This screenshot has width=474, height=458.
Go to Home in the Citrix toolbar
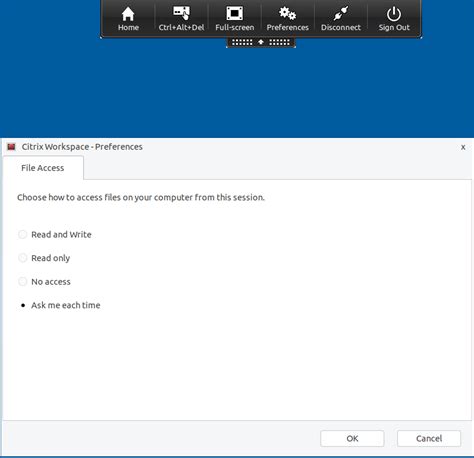pyautogui.click(x=128, y=19)
